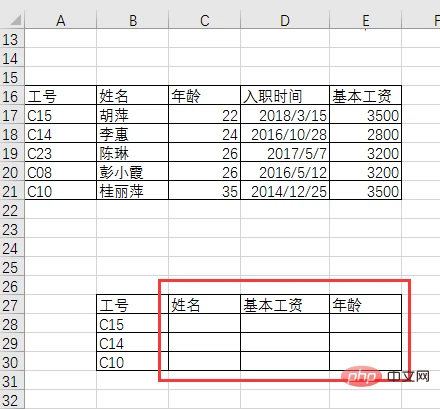Select row 16 header
This screenshot has width=440, height=409.
click(12, 96)
